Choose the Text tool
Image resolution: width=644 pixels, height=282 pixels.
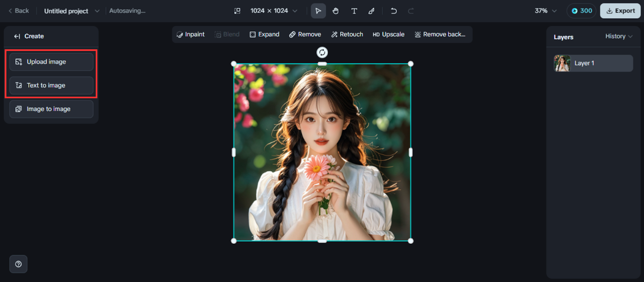tap(354, 11)
